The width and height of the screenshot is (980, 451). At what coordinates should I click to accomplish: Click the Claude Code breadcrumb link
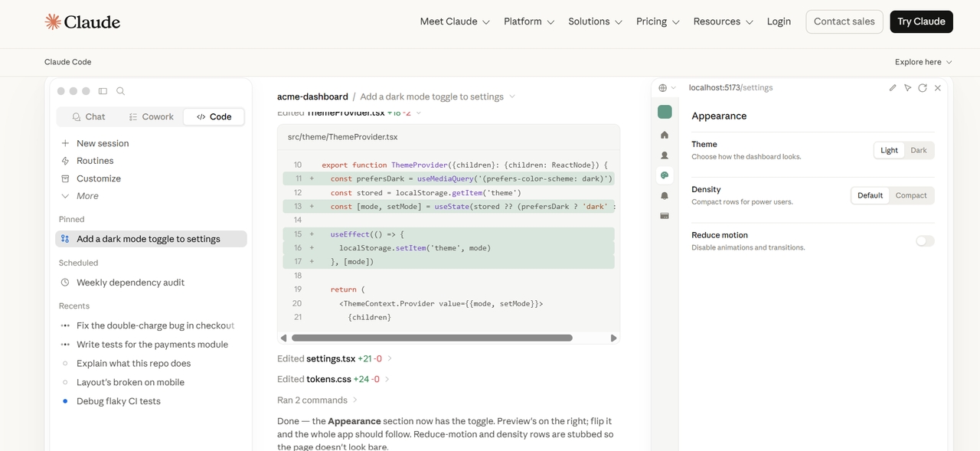(x=67, y=62)
